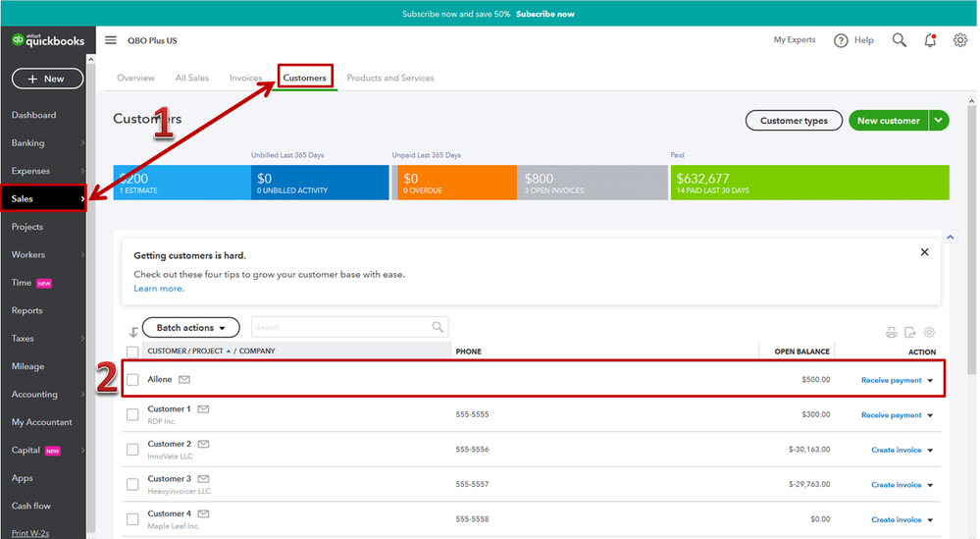980x539 pixels.
Task: Open Customer 4 Create invoice dropdown arrow
Action: 930,520
